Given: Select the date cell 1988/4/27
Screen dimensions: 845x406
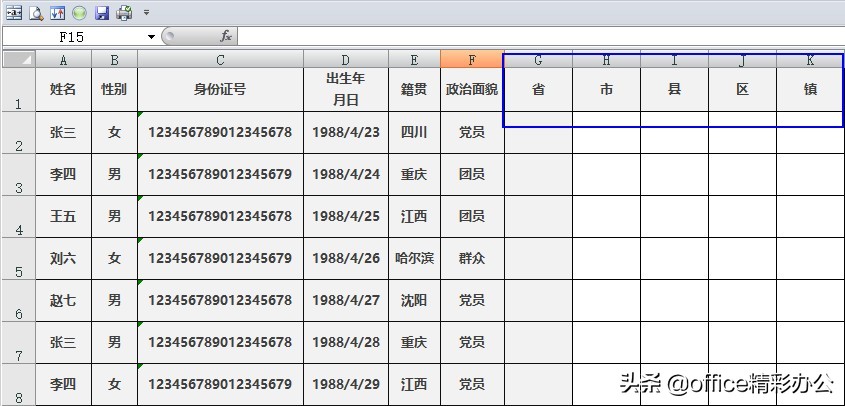Looking at the screenshot, I should click(345, 301).
